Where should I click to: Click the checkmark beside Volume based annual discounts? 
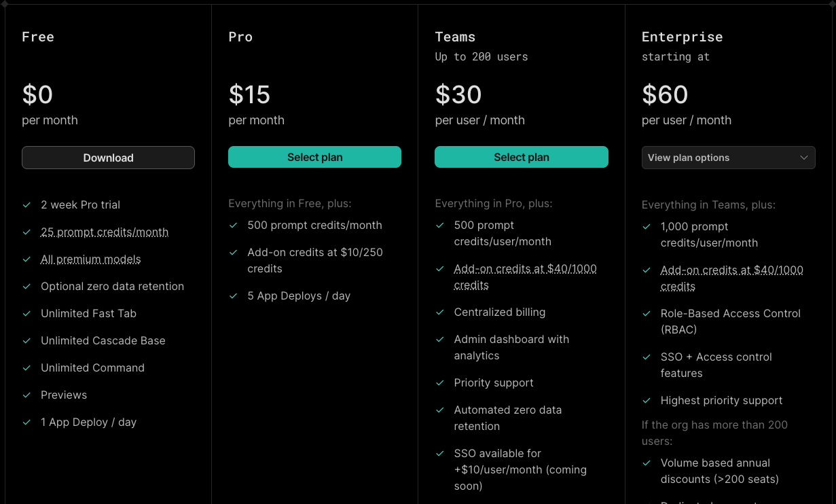click(647, 463)
